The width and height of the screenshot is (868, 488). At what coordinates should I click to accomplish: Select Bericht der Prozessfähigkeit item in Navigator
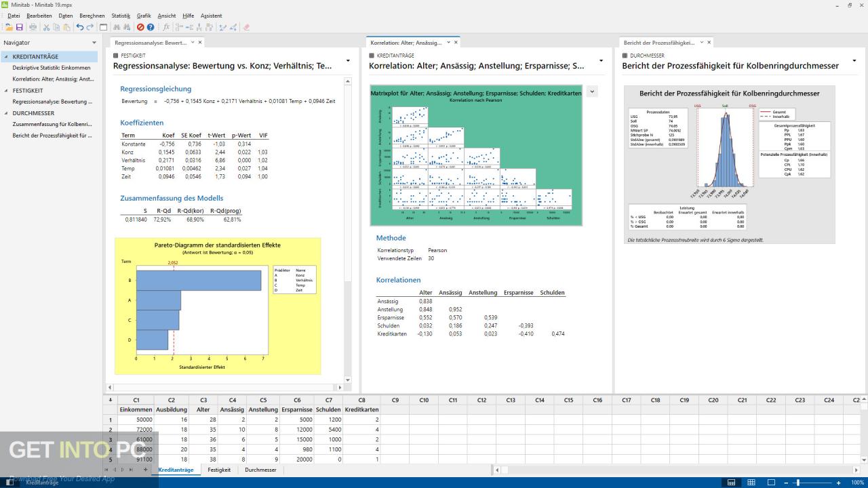(52, 135)
